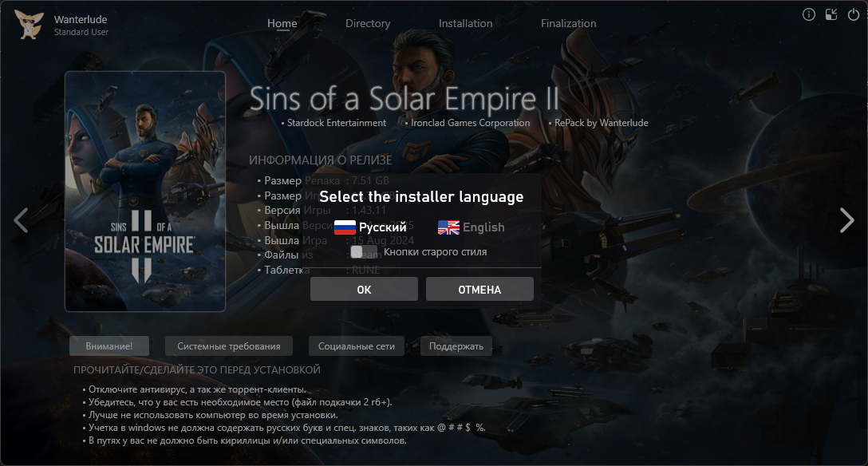This screenshot has height=466, width=868.
Task: Switch to the Finalization tab
Action: [x=569, y=23]
